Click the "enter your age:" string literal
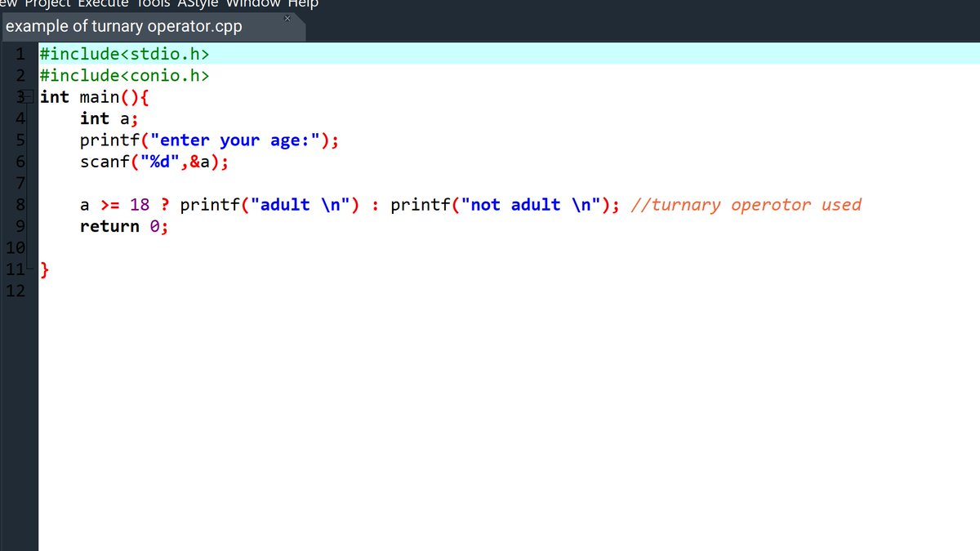Screen dimensions: 980x551 (237, 140)
